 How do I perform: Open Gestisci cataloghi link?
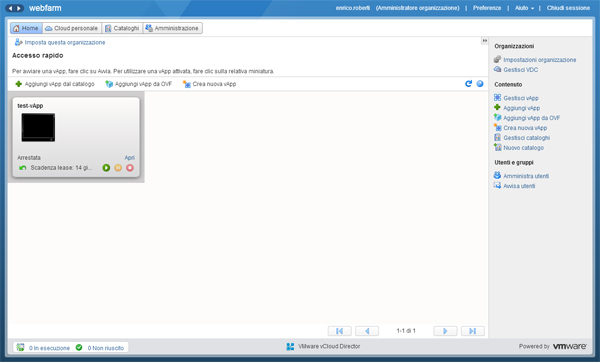[x=527, y=138]
